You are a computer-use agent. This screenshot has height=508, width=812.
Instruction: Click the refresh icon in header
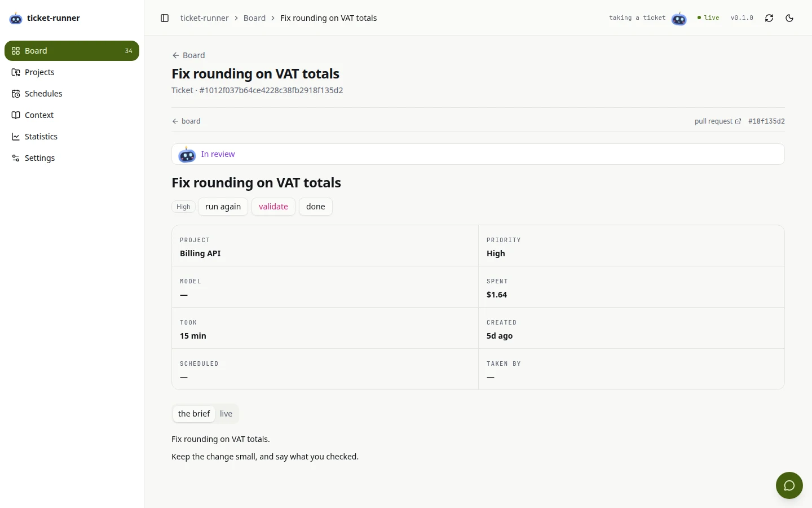[769, 18]
